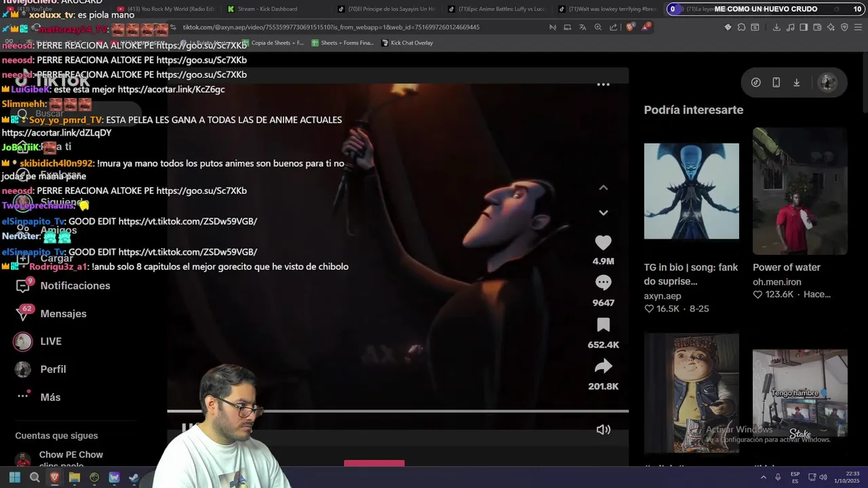This screenshot has width=868, height=488.
Task: Open Windows Start button
Action: point(14,478)
